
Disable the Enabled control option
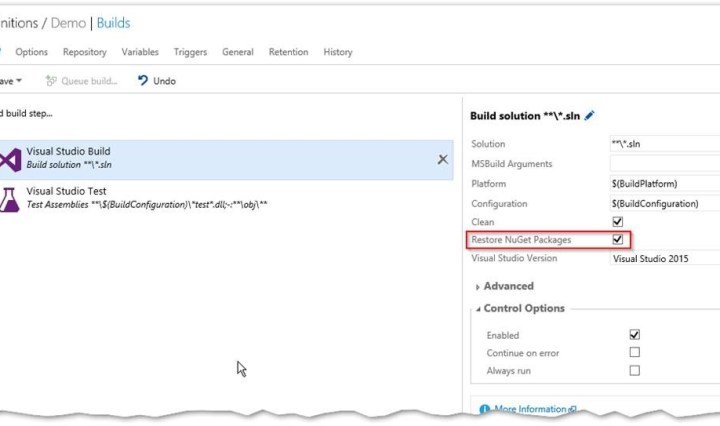(634, 335)
